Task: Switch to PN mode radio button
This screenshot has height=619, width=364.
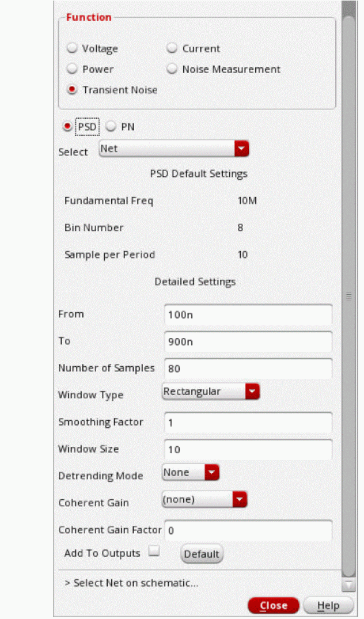Action: [x=110, y=127]
